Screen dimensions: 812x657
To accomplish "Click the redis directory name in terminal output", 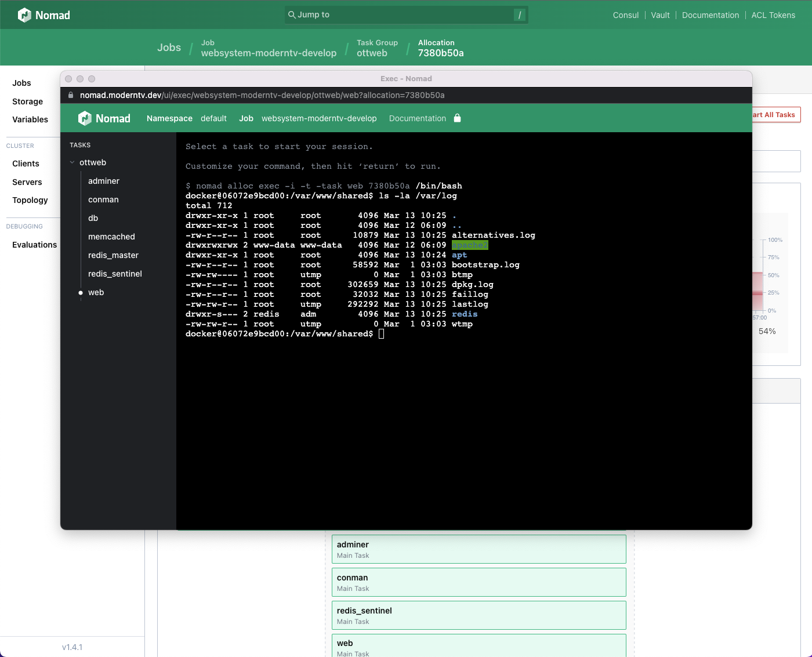I will pos(465,314).
